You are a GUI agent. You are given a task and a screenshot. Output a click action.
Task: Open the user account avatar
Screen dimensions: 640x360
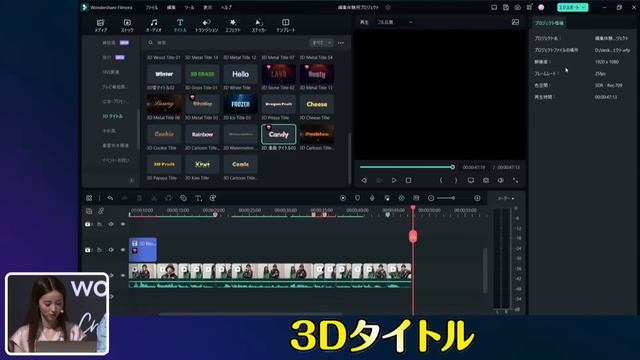pyautogui.click(x=541, y=7)
